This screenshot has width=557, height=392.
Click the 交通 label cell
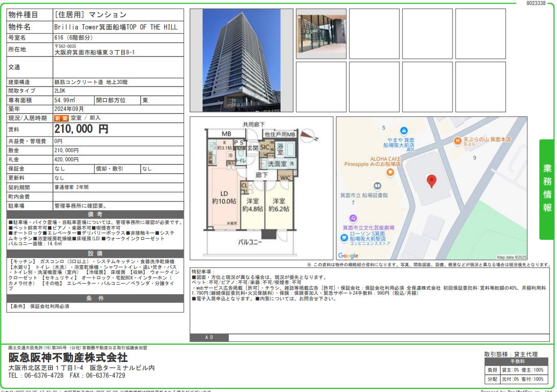[x=30, y=67]
